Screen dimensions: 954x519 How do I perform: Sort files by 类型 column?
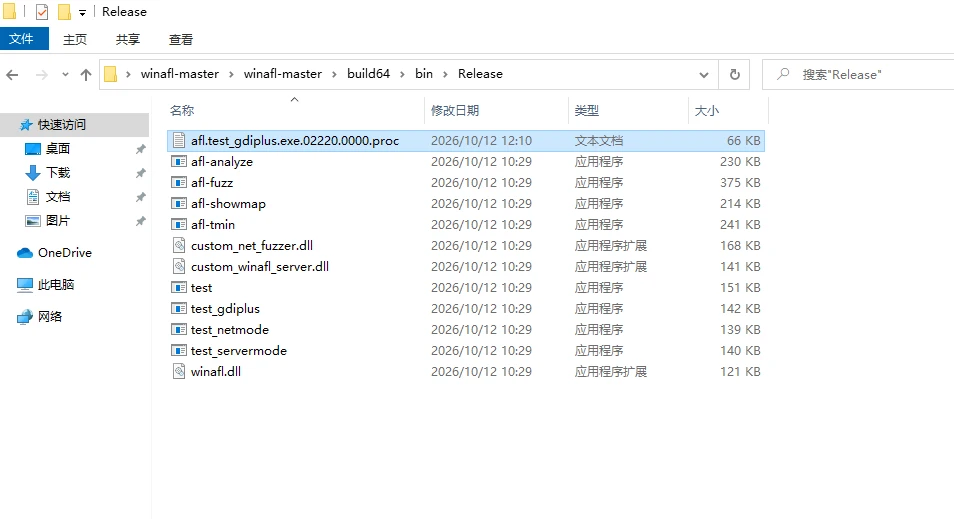(628, 110)
